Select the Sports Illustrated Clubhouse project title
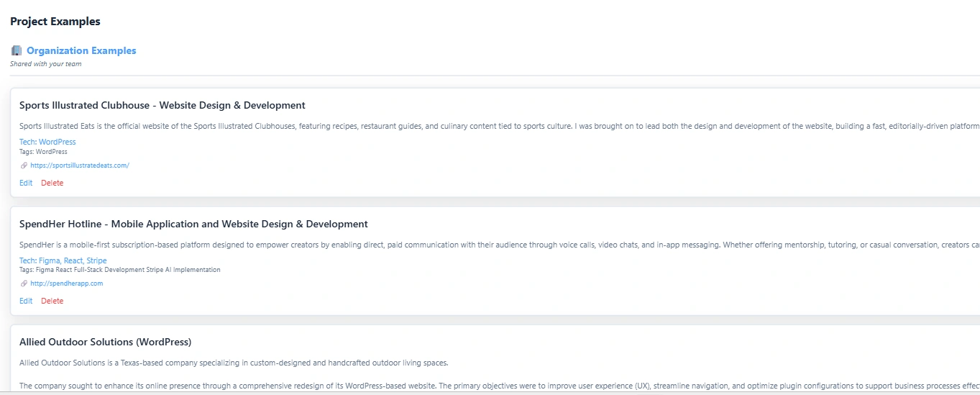Screen dimensions: 980x395 [162, 106]
